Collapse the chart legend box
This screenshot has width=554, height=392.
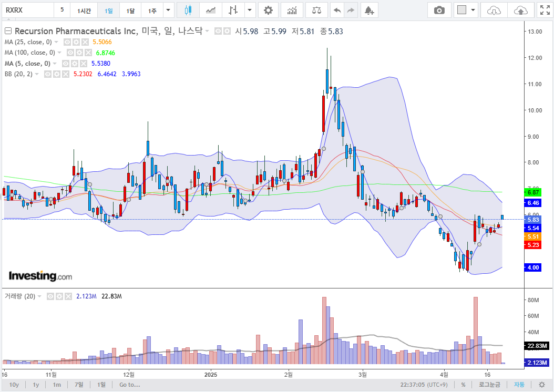[x=8, y=31]
